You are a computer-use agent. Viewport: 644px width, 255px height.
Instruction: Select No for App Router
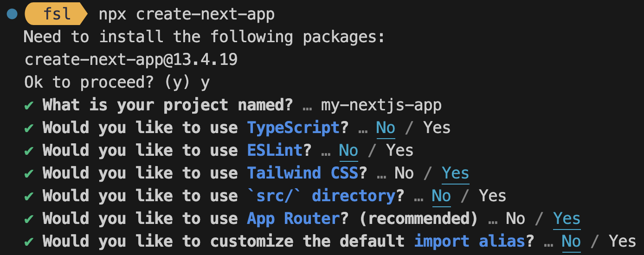coord(515,218)
